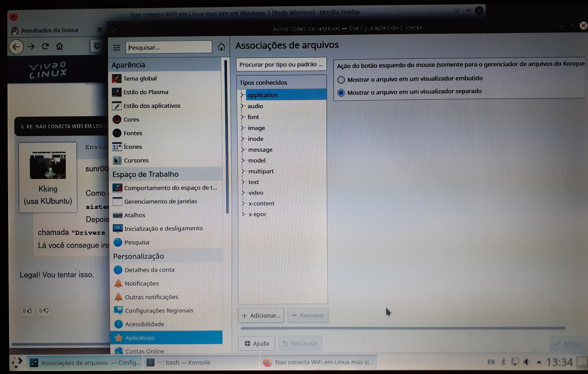Click the Remover button
The height and width of the screenshot is (374, 588).
click(x=308, y=315)
